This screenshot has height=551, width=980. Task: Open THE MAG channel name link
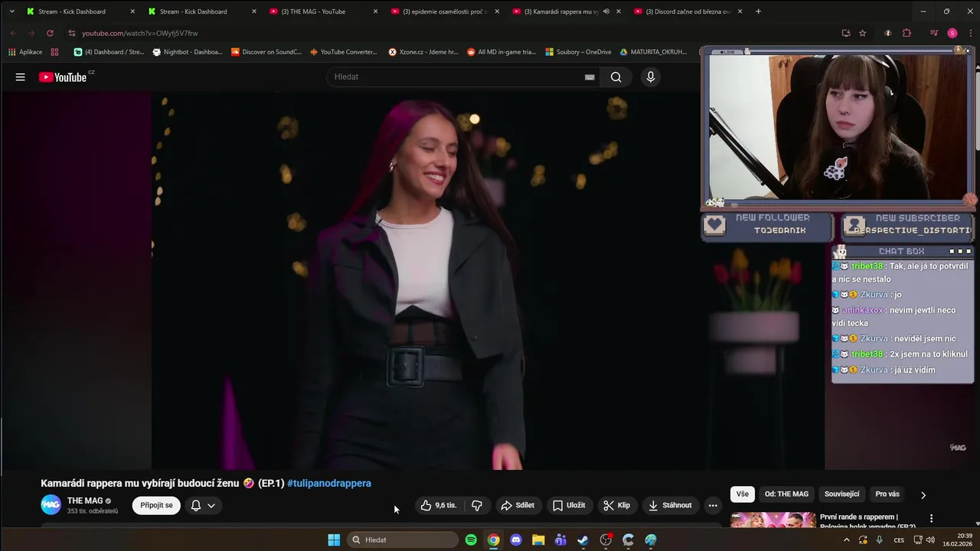tap(85, 500)
